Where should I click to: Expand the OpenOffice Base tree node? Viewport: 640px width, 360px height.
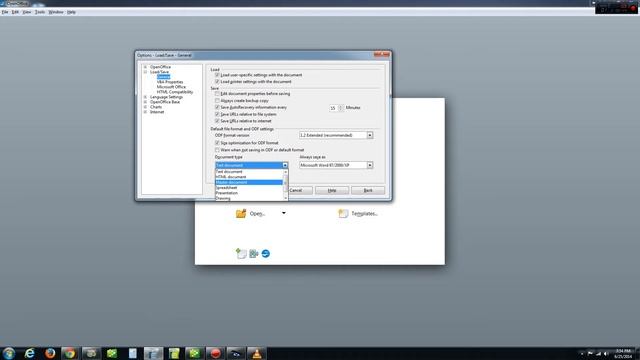tap(145, 102)
